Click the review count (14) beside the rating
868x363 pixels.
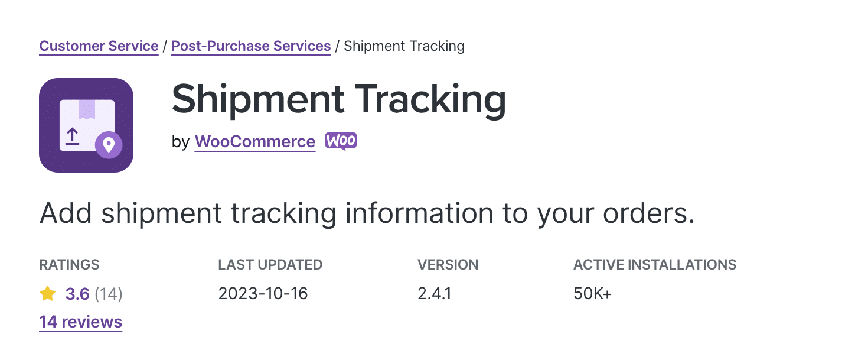pos(108,293)
